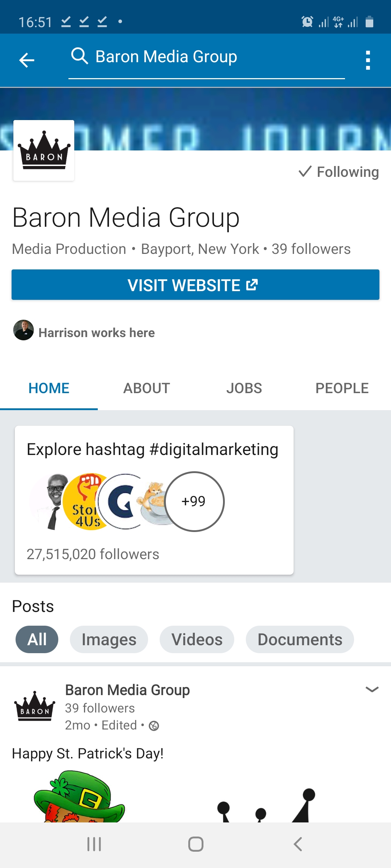
Task: Tap the Posts section heading
Action: tap(33, 607)
